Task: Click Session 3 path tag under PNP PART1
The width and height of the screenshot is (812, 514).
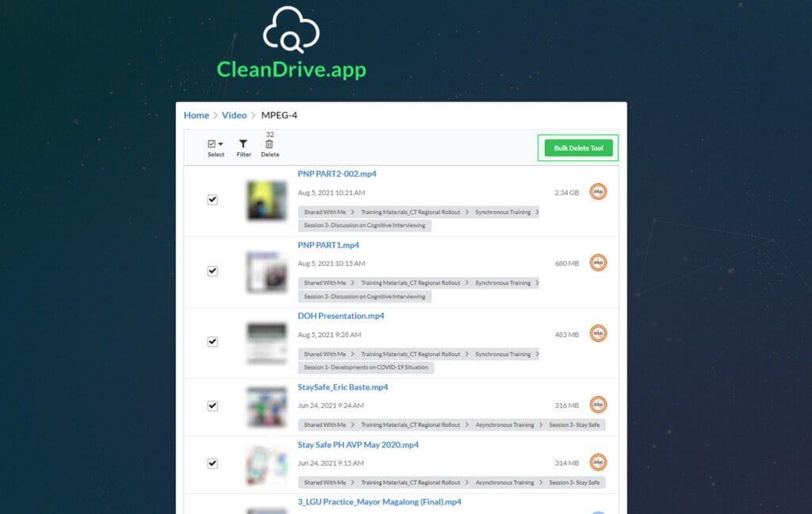Action: (365, 297)
